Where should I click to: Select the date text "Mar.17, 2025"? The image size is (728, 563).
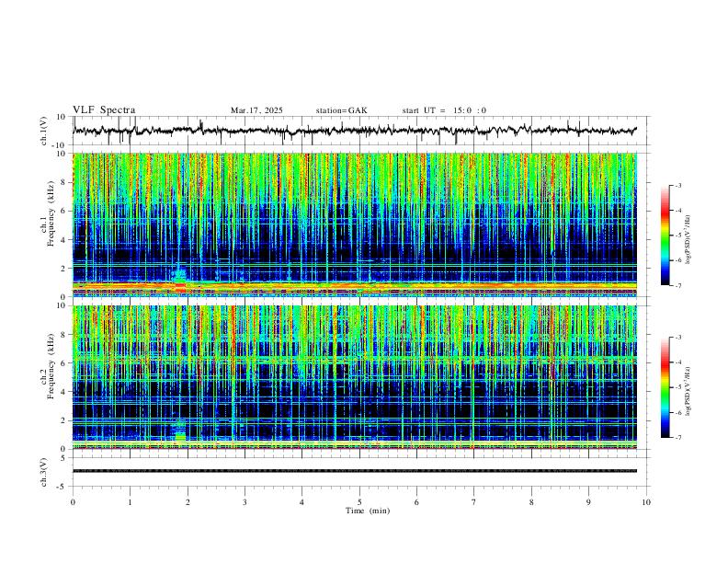pyautogui.click(x=256, y=110)
